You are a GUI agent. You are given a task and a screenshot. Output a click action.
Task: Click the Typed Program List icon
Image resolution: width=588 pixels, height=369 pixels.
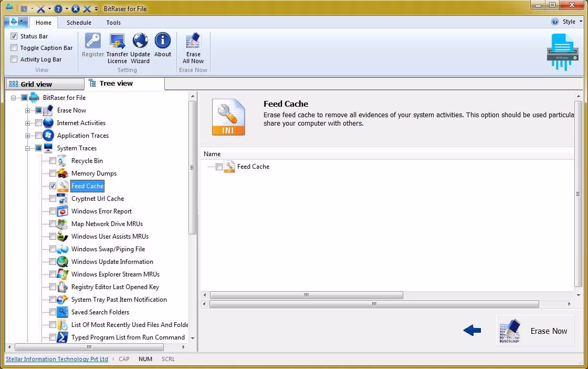[62, 337]
